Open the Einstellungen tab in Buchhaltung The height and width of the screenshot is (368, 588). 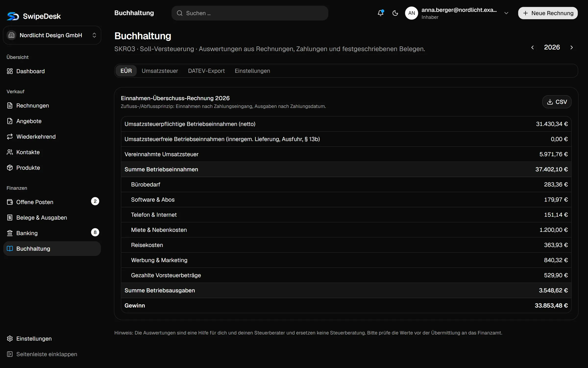tap(252, 71)
